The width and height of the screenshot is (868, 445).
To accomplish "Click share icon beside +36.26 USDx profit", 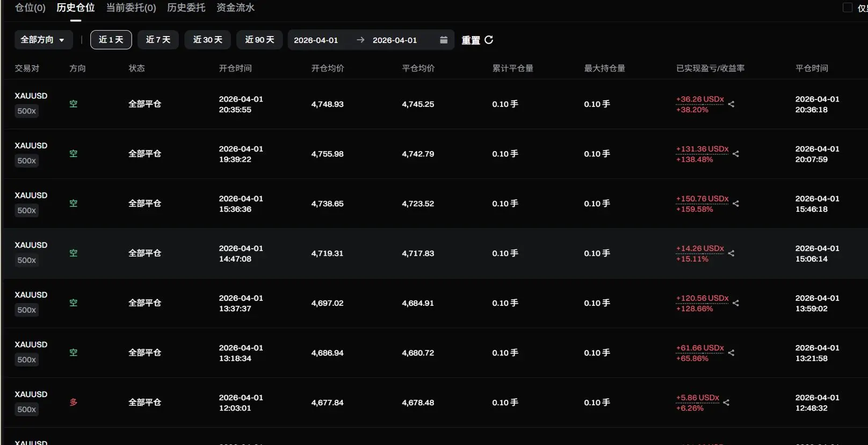I will pos(731,104).
